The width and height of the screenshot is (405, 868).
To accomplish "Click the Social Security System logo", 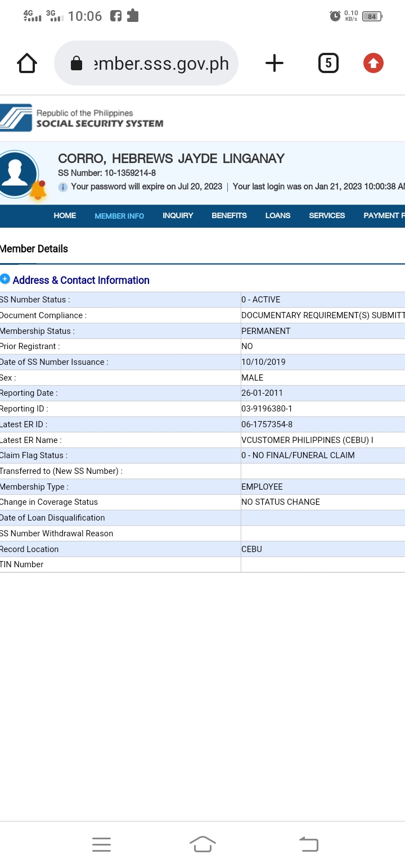I will 82,118.
